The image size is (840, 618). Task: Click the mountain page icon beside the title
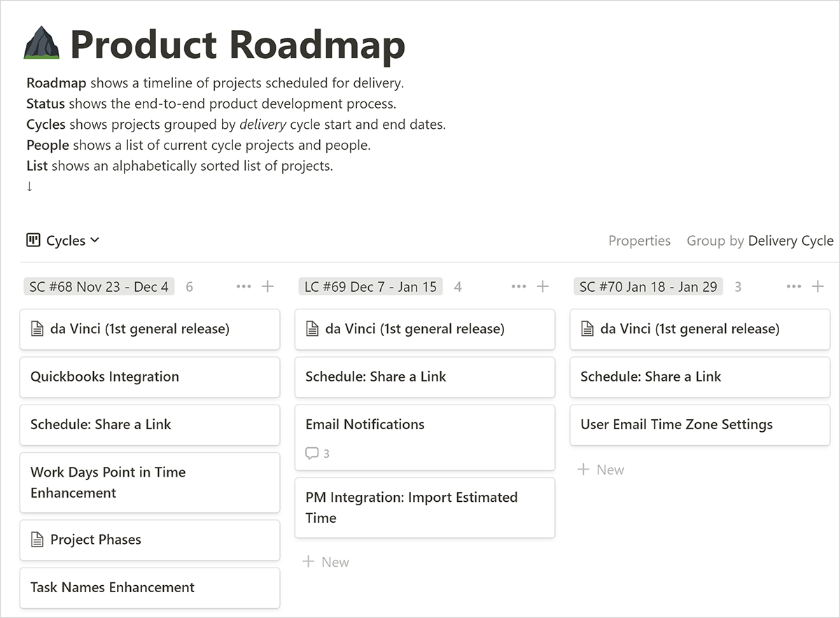41,43
